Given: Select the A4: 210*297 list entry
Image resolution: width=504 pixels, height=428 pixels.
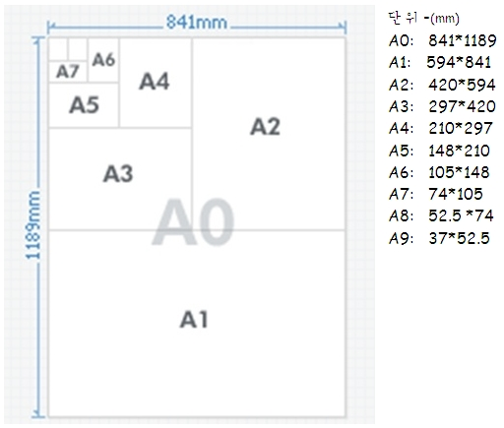Looking at the screenshot, I should pyautogui.click(x=441, y=128).
